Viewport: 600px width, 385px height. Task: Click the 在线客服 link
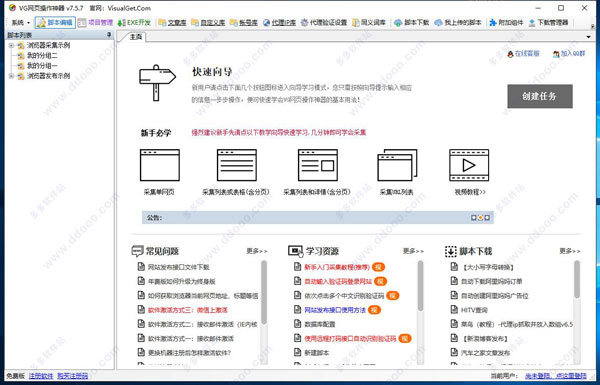click(x=523, y=54)
